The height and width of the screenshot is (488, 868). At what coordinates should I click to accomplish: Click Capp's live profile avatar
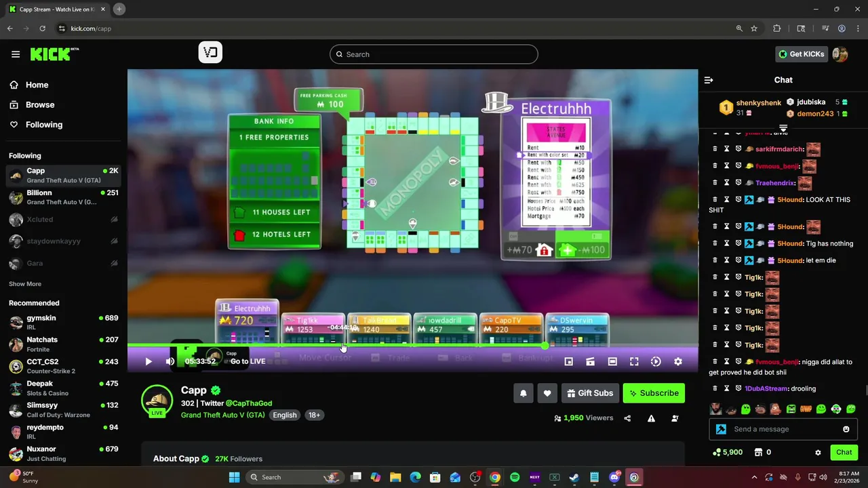(157, 400)
